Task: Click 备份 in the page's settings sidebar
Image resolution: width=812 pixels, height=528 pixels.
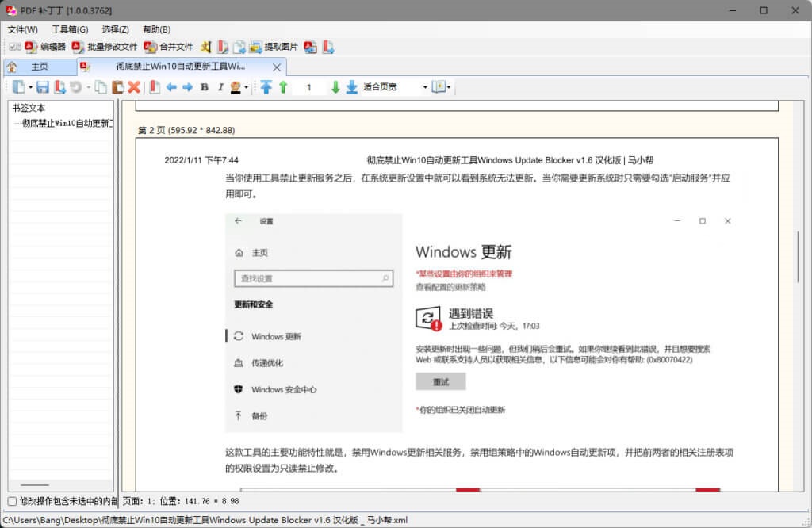Action: [259, 416]
